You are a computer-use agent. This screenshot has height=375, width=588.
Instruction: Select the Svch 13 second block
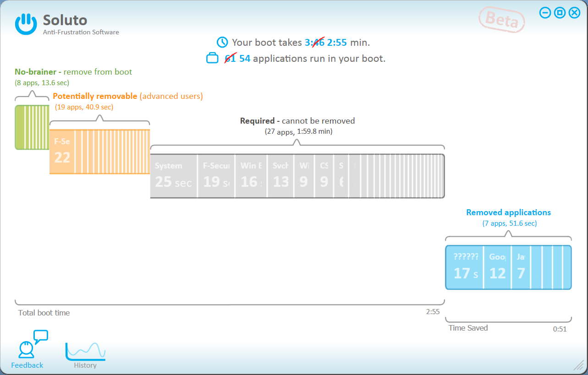(x=281, y=176)
